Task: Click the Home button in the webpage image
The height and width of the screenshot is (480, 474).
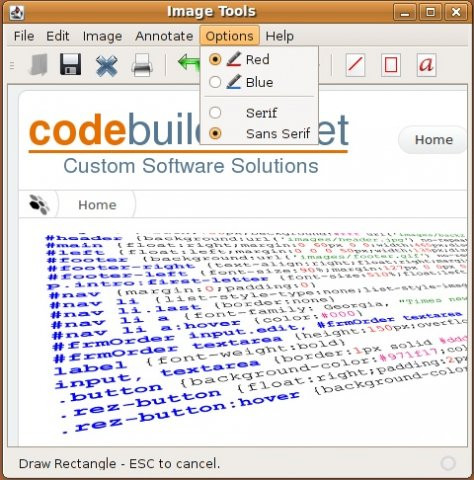Action: click(433, 140)
